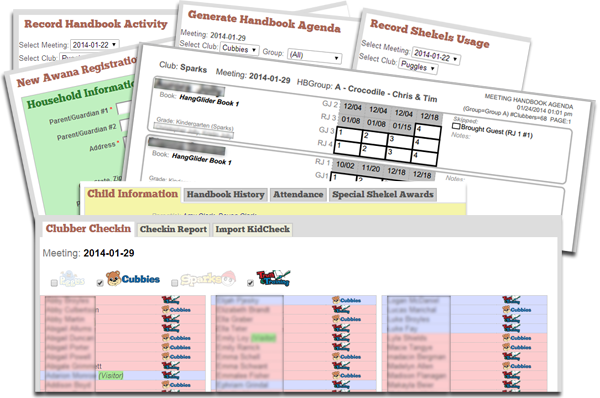This screenshot has height=398, width=600.
Task: Click the 10/02 date cell in RJ 1 row
Action: [x=345, y=165]
